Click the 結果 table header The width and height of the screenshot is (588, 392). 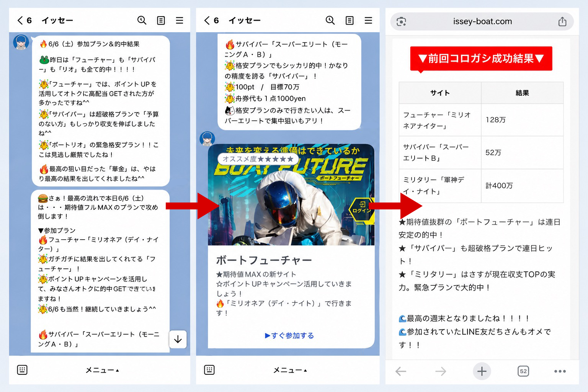pyautogui.click(x=522, y=93)
